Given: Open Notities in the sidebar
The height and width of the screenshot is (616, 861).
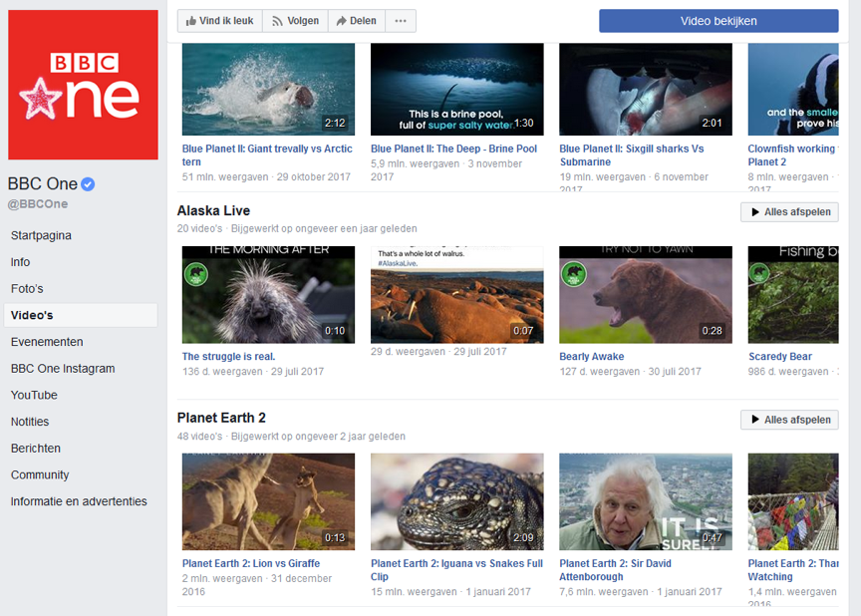Looking at the screenshot, I should (x=30, y=422).
